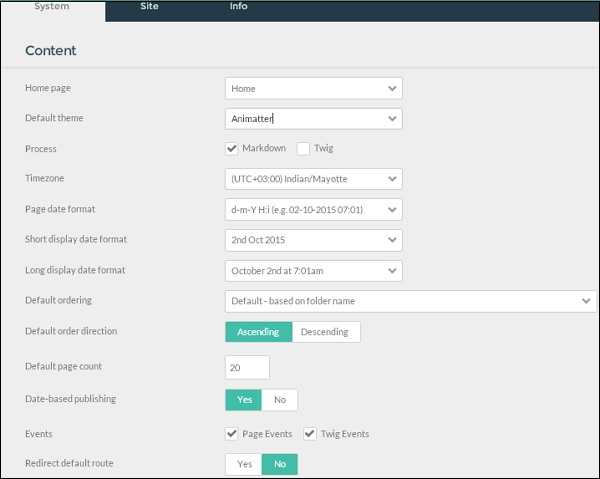Set Date-based publishing to No
This screenshot has height=479, width=600.
point(280,400)
